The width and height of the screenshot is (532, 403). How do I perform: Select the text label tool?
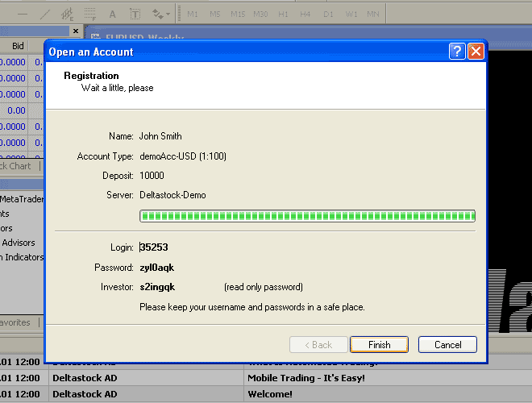click(x=135, y=15)
